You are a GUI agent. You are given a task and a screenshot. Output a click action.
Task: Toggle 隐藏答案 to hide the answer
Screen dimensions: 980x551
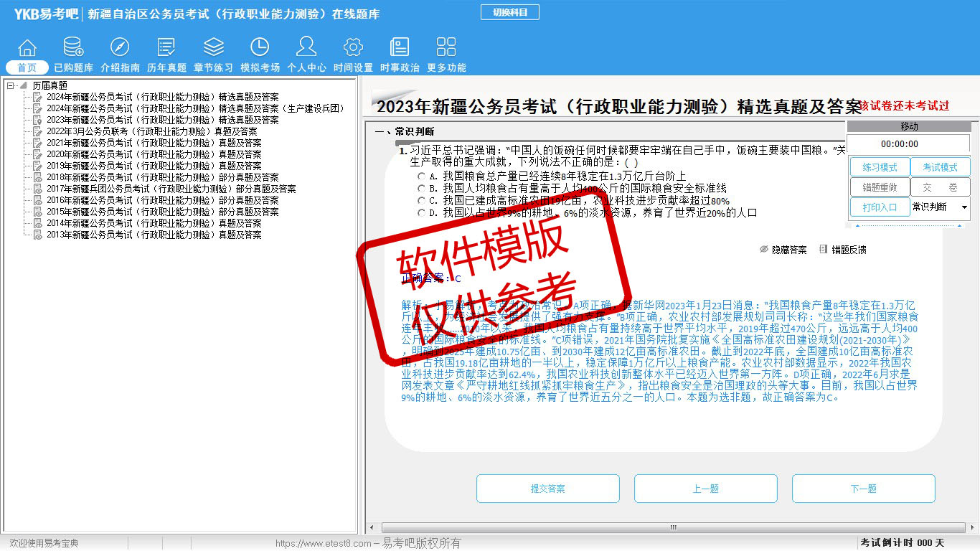[x=783, y=250]
